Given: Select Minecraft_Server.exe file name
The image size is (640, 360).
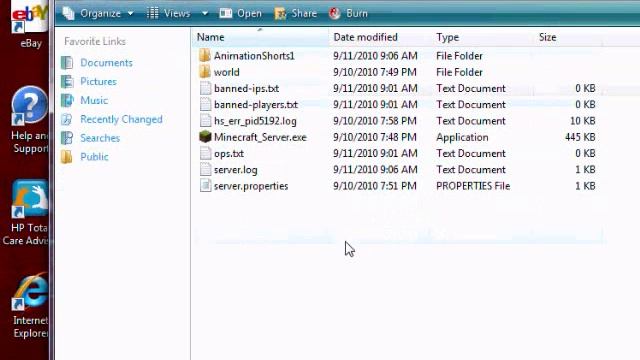Looking at the screenshot, I should 260,137.
